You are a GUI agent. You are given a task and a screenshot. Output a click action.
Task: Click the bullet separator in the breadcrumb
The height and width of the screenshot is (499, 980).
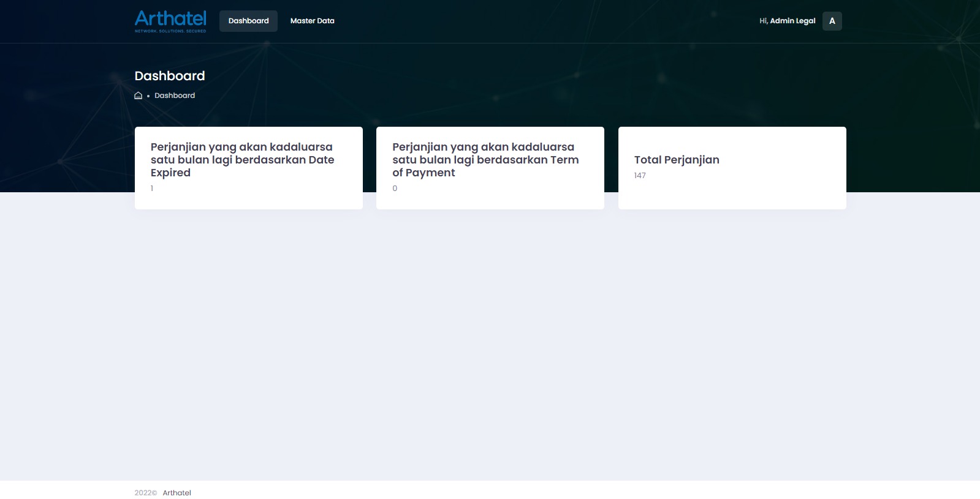[x=148, y=96]
